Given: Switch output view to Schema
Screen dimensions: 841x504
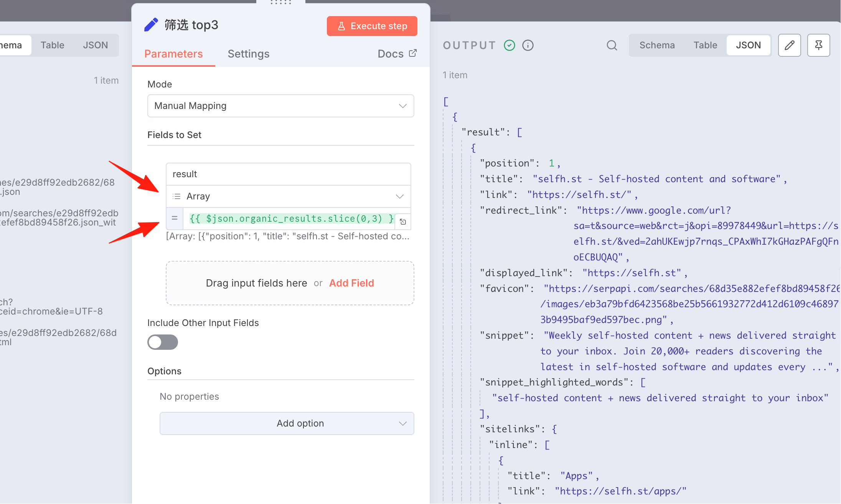Looking at the screenshot, I should [657, 45].
